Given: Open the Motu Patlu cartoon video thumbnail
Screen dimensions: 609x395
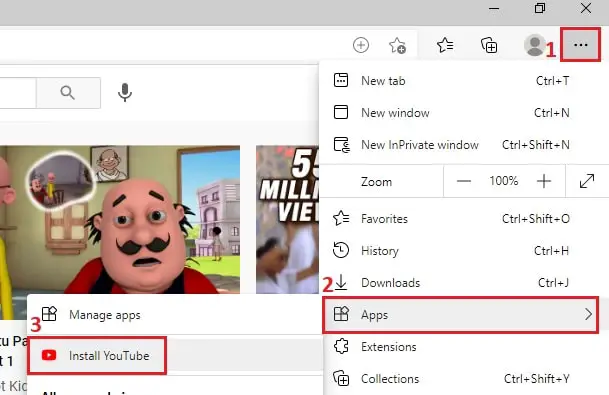Looking at the screenshot, I should [120, 219].
